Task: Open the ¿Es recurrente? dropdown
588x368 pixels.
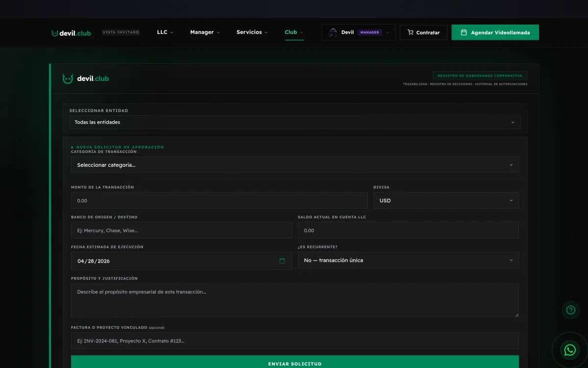Action: point(408,260)
